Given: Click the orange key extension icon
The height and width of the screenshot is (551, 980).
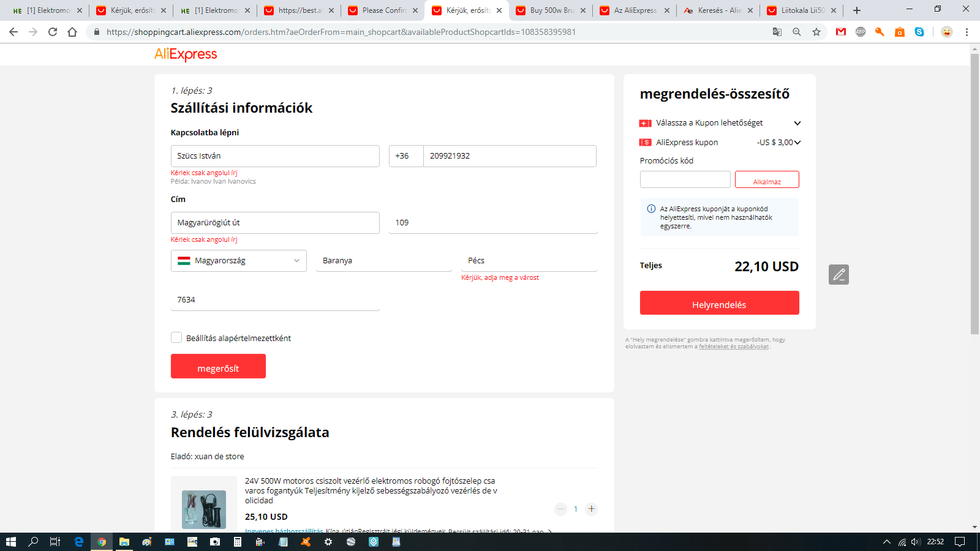Looking at the screenshot, I should 880,32.
